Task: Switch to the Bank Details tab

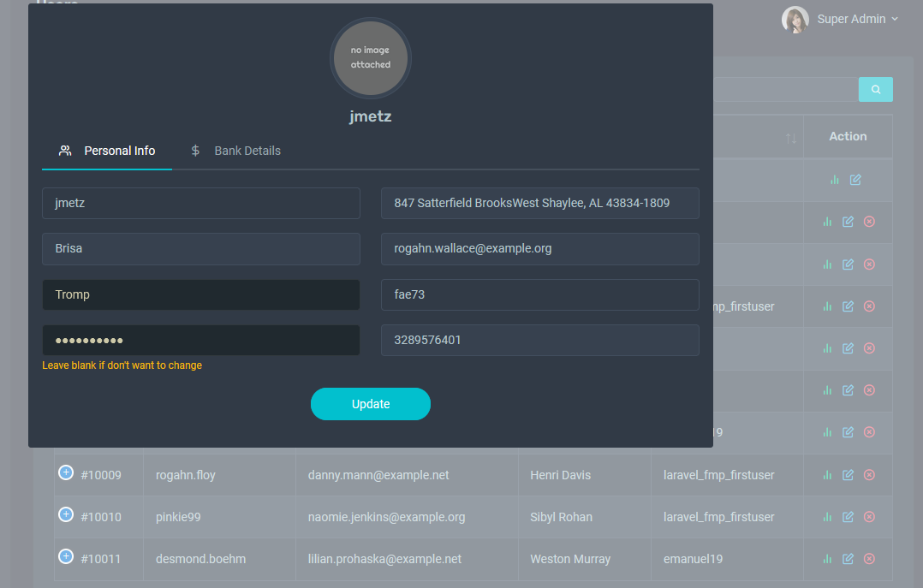Action: coord(236,151)
